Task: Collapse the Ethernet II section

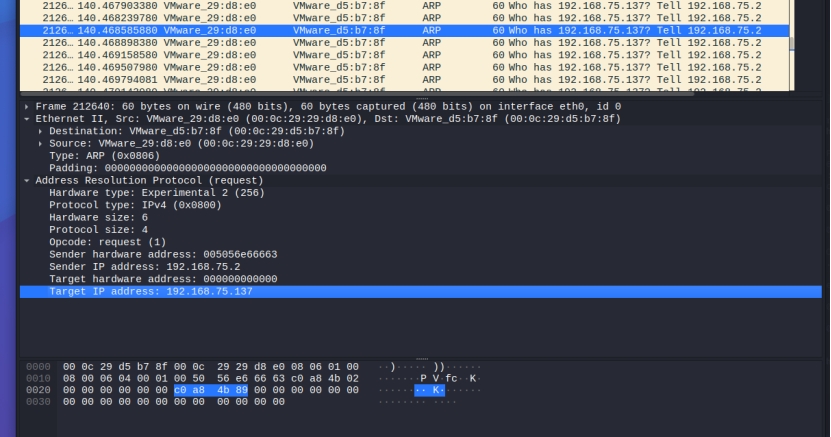Action: coord(26,119)
